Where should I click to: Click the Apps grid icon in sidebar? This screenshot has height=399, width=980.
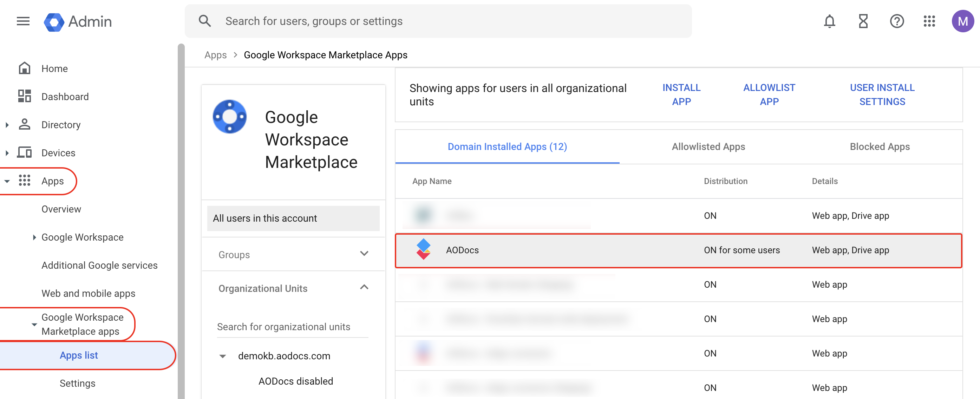point(24,180)
